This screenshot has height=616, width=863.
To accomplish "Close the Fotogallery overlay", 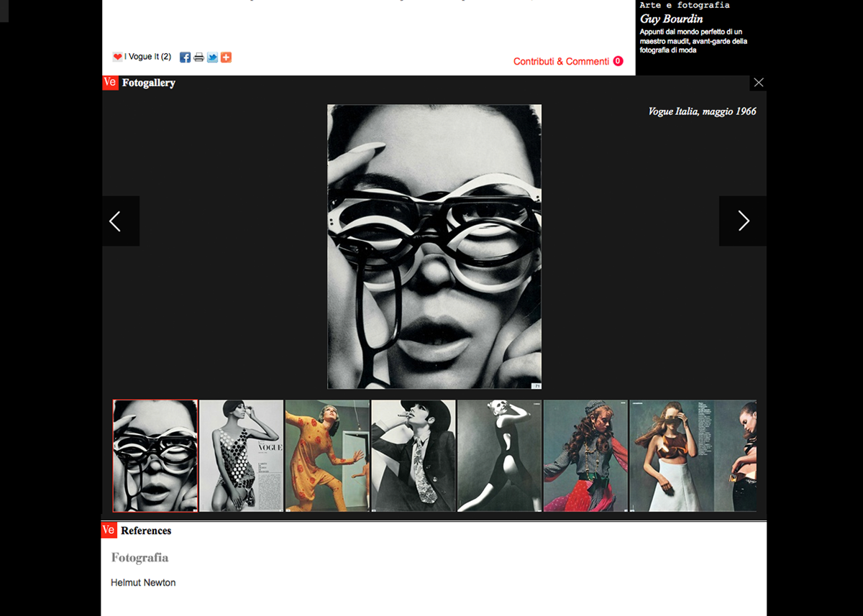I will pyautogui.click(x=758, y=83).
